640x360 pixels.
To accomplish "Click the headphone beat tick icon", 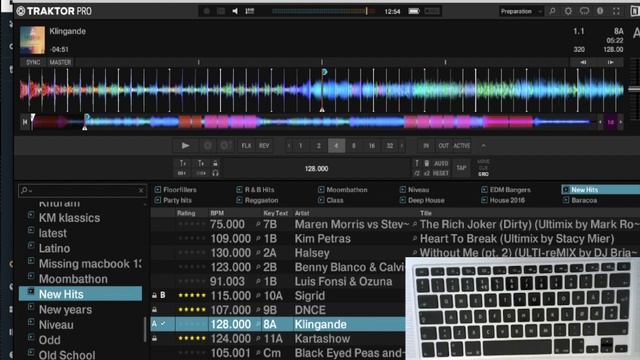I will [x=216, y=173].
